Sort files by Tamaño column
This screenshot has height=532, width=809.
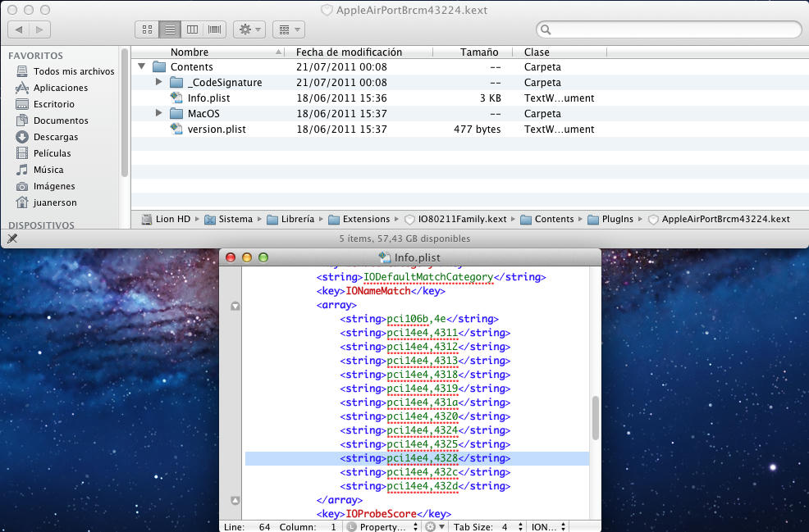pos(478,52)
